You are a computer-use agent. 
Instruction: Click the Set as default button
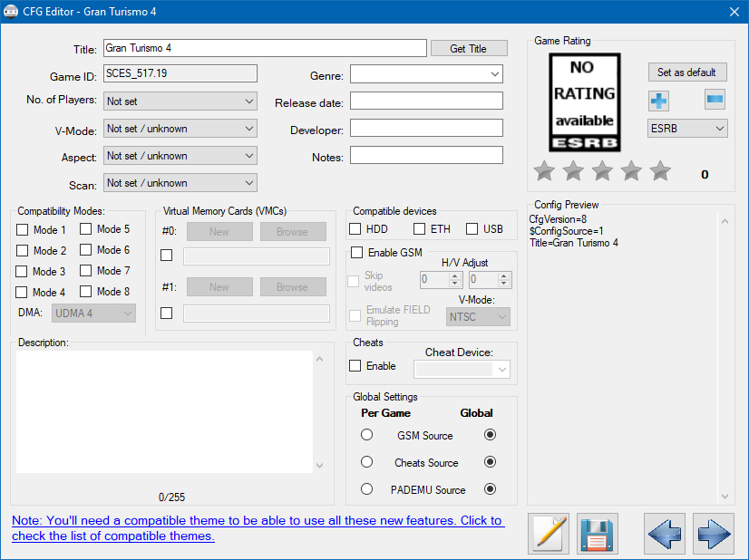pos(687,72)
